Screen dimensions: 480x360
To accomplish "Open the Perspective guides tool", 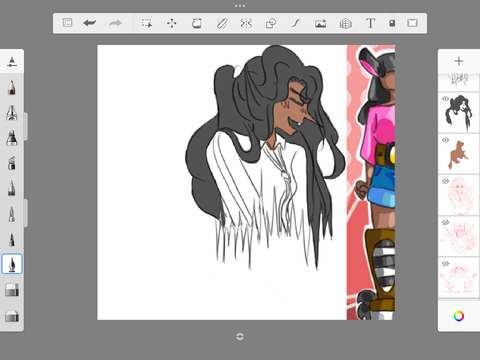I will 346,23.
